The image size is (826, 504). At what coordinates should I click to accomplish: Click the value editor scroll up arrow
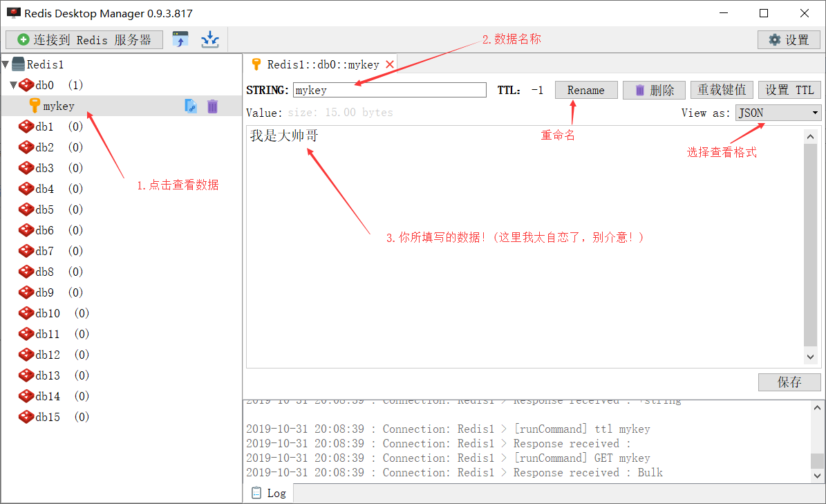[x=810, y=136]
